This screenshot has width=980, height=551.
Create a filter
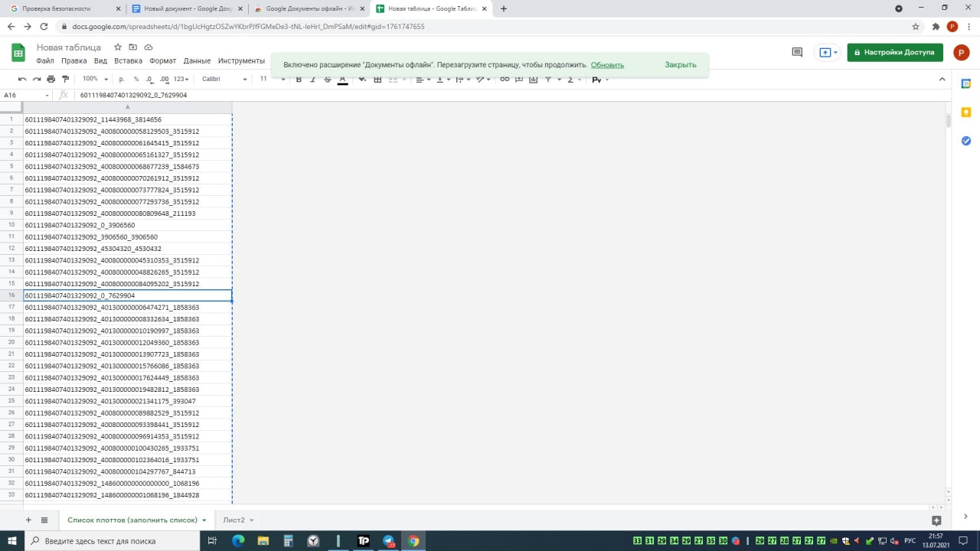(x=548, y=79)
